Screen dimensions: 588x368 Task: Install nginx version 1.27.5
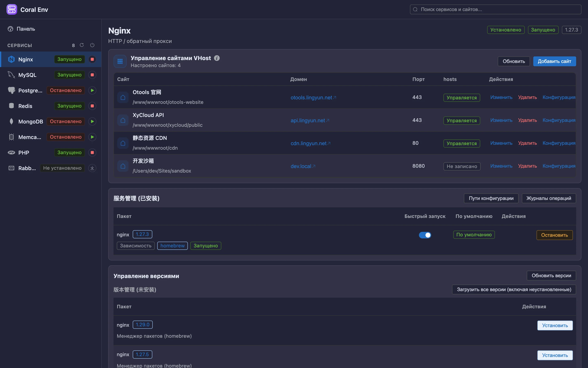coord(555,355)
